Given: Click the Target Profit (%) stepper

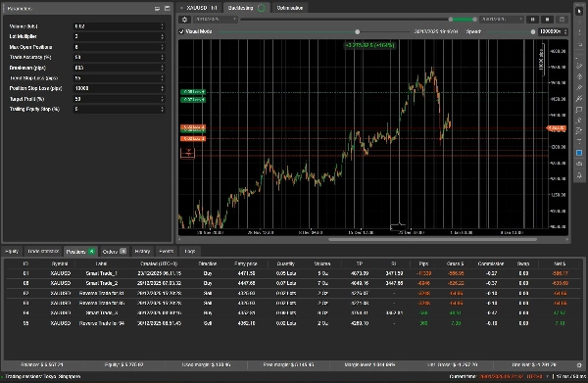Looking at the screenshot, I should [162, 99].
